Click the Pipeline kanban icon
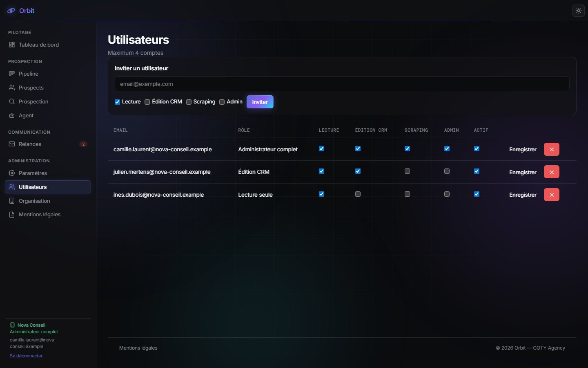588x368 pixels. pos(12,74)
